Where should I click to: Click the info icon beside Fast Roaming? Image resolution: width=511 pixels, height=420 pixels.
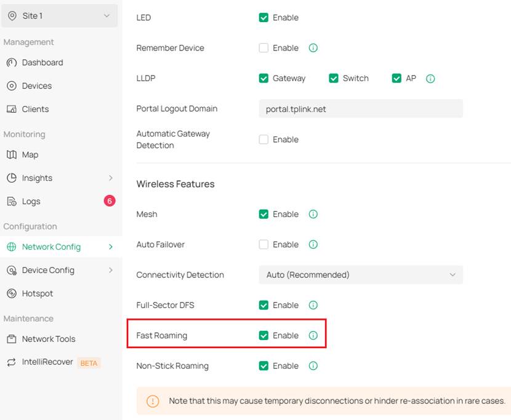[313, 335]
